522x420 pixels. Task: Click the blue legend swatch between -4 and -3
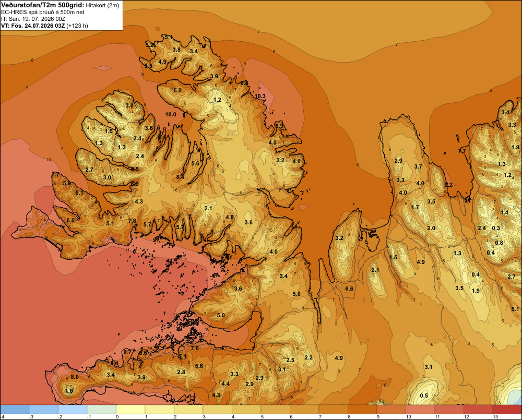[x=15, y=410]
